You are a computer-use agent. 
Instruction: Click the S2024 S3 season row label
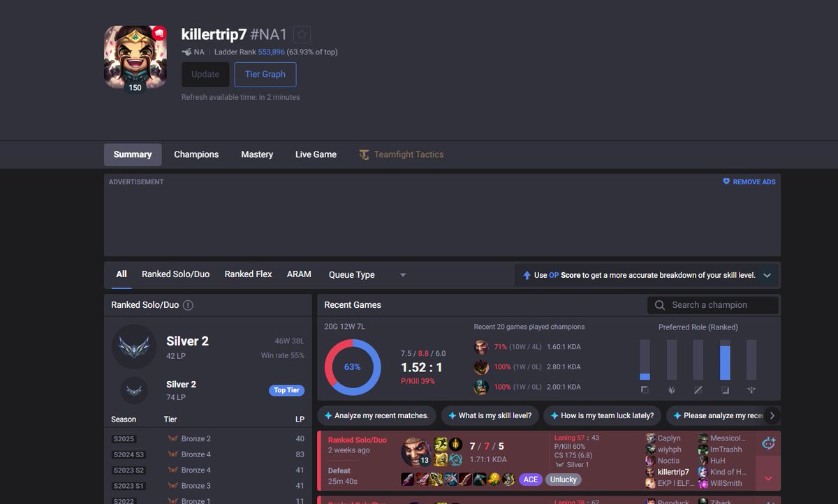[x=128, y=454]
